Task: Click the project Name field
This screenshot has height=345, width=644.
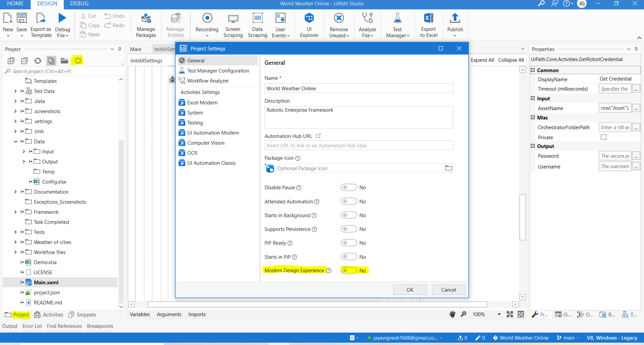Action: coord(359,88)
